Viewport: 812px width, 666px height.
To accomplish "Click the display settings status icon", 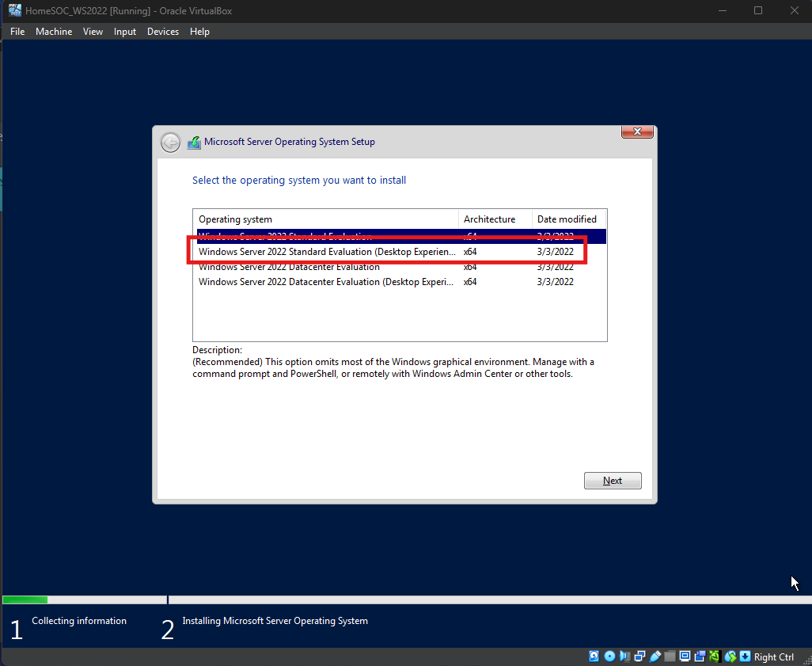I will click(x=685, y=656).
